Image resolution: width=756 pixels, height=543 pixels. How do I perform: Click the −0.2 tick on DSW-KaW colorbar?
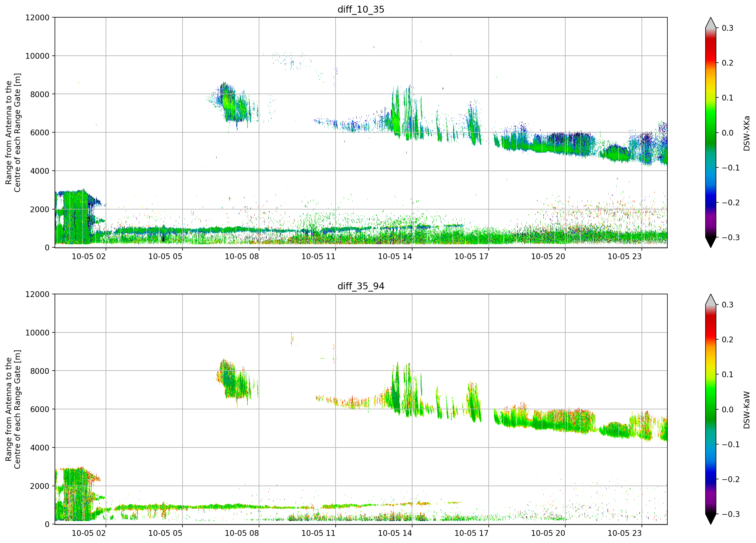click(x=731, y=479)
